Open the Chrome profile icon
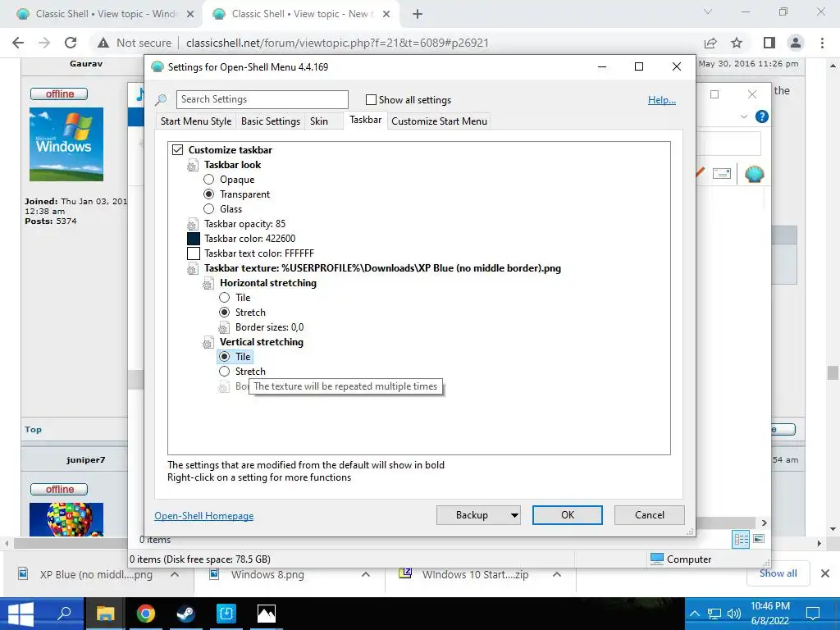 pyautogui.click(x=796, y=43)
